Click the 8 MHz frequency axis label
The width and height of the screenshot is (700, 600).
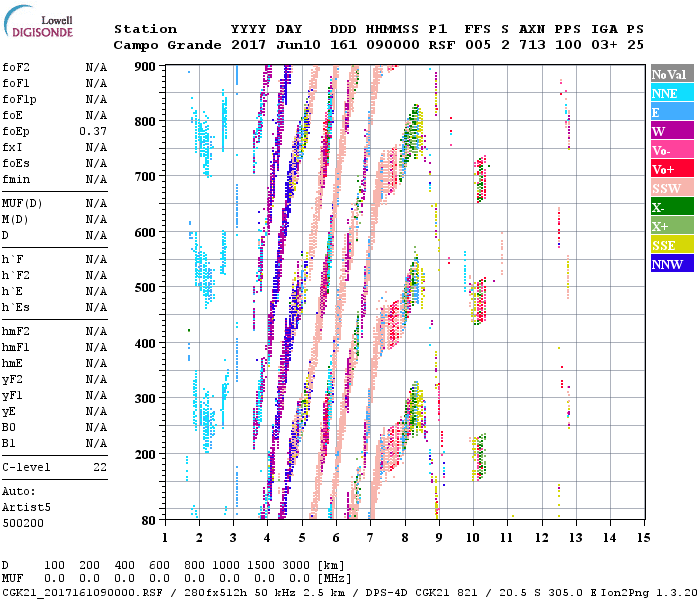coord(405,538)
